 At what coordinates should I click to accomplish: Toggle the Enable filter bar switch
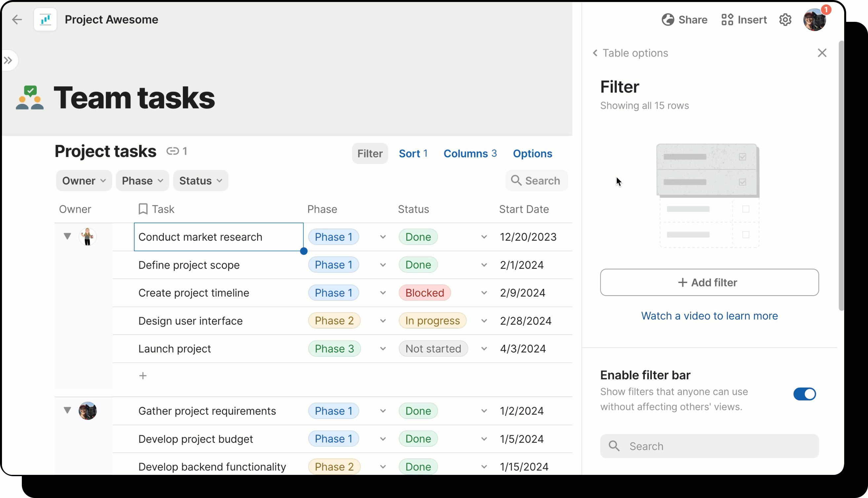[805, 394]
